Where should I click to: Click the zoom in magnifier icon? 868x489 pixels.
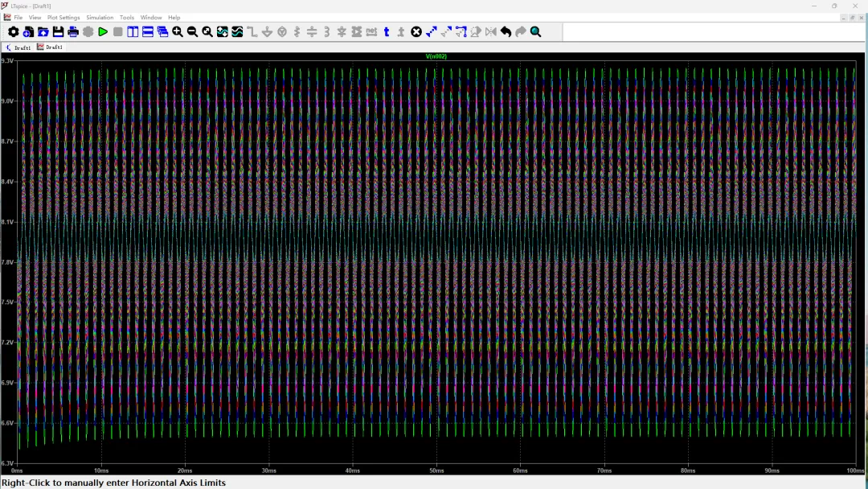178,32
